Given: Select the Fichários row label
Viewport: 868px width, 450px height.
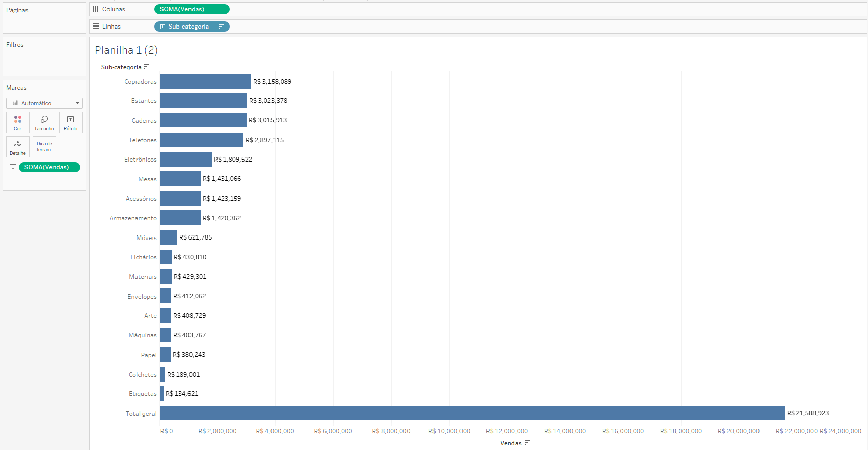Looking at the screenshot, I should click(x=144, y=257).
